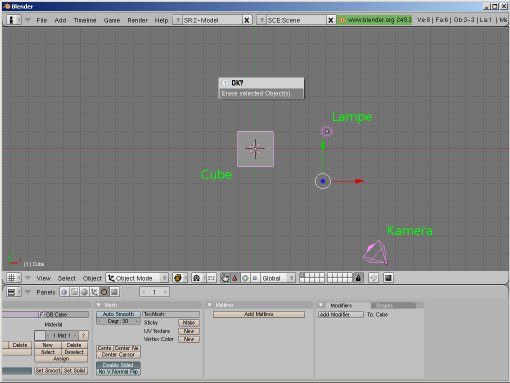Open the Render menu
This screenshot has width=510, height=383.
[137, 20]
